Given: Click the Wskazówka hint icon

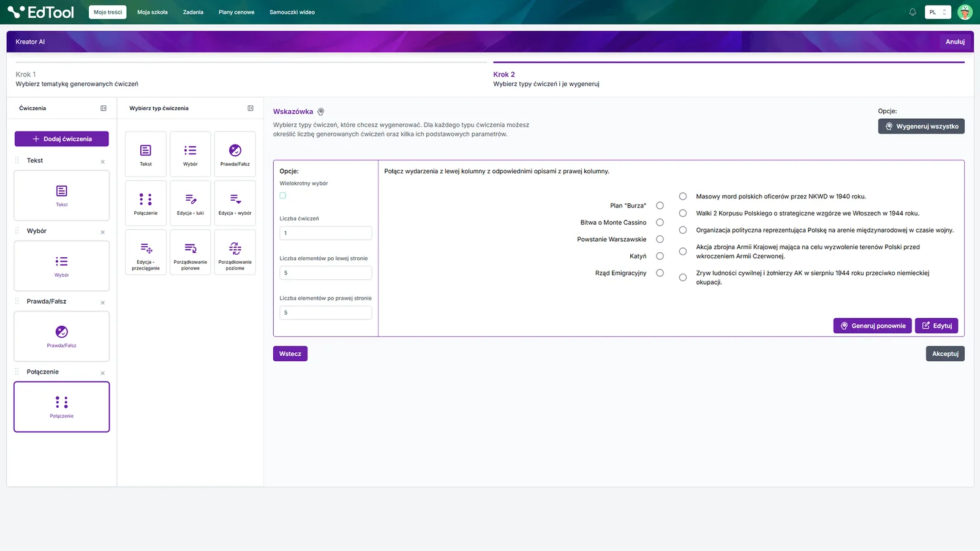Looking at the screenshot, I should coord(321,112).
